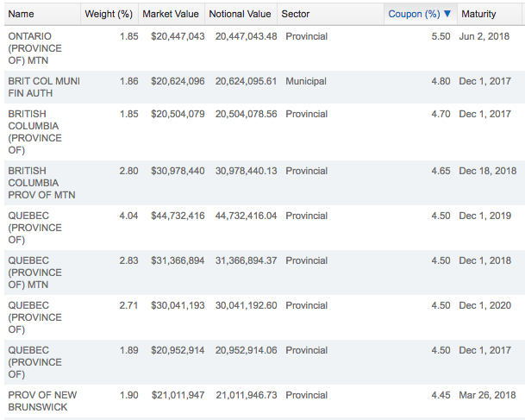Click weight 4.04 cell
The height and width of the screenshot is (420, 525).
[129, 216]
